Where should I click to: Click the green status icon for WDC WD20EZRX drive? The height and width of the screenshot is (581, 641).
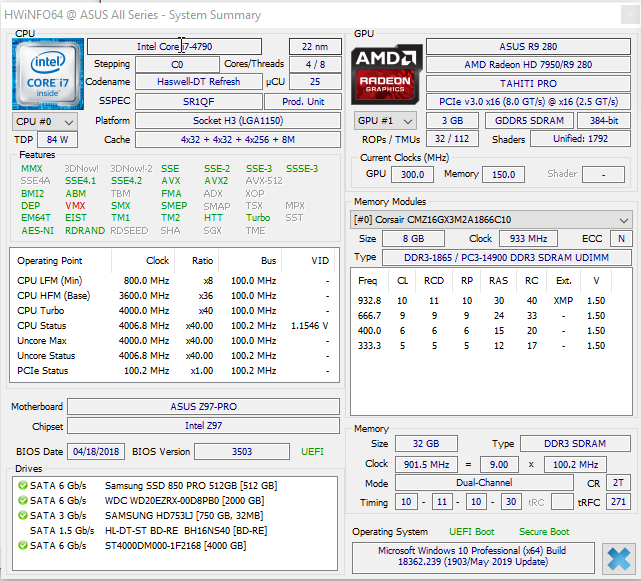pyautogui.click(x=23, y=500)
